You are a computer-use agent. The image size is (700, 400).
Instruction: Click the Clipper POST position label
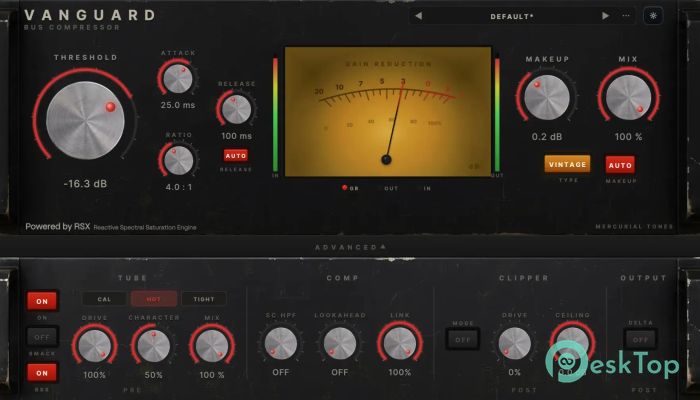pyautogui.click(x=524, y=390)
